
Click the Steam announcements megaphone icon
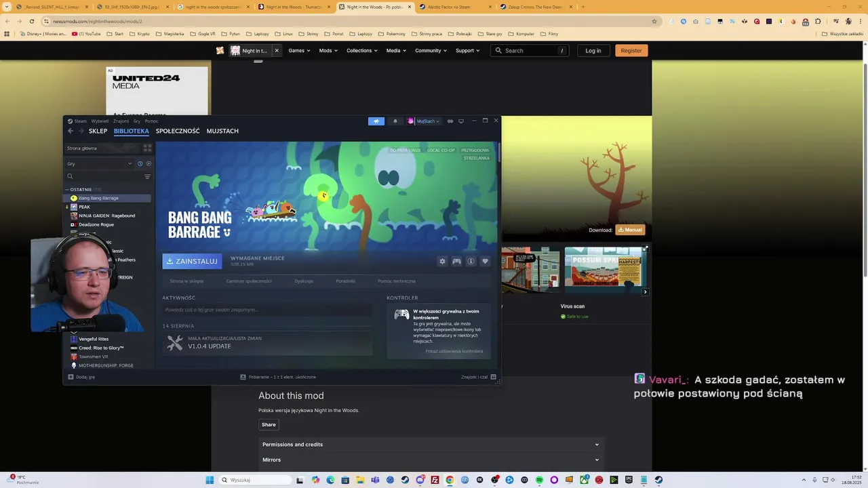tap(376, 121)
